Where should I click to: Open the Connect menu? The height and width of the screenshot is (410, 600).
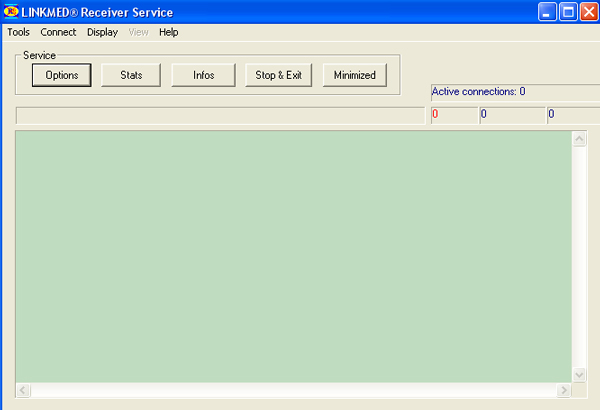coord(58,32)
